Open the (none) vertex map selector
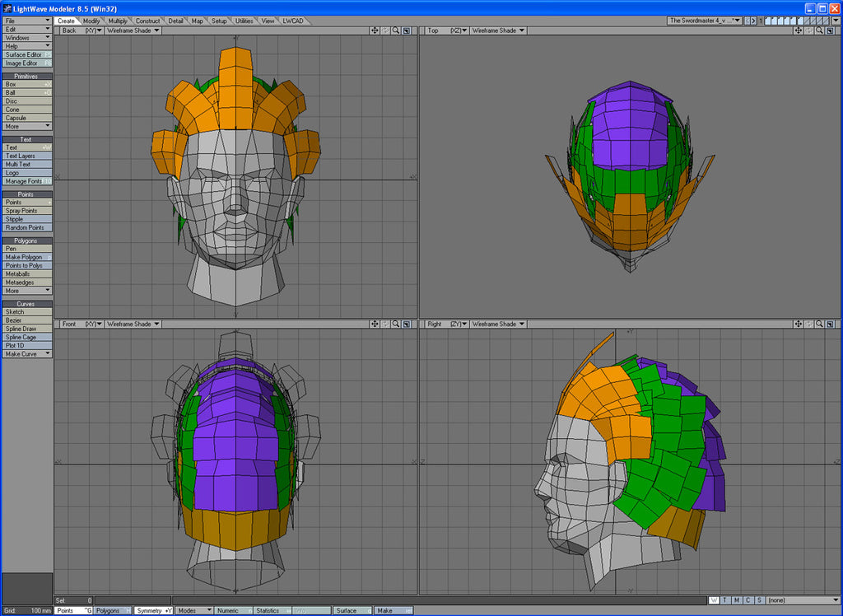 coord(803,600)
